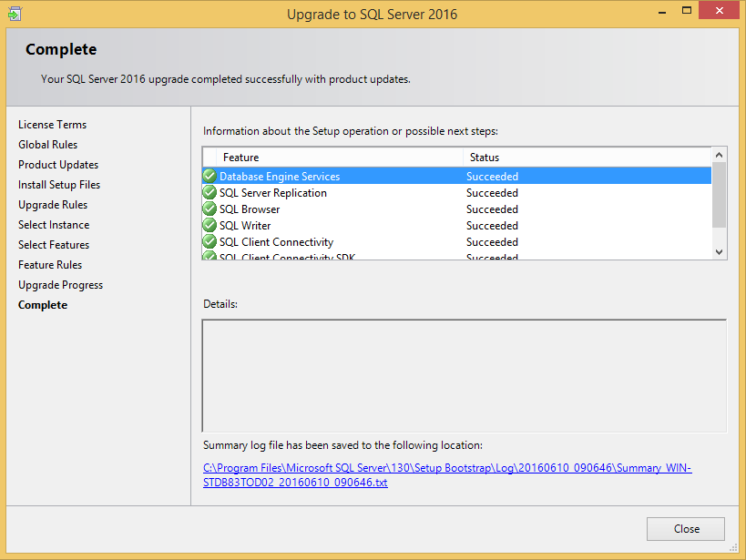Click the green check icon for SQL Client Connectivity

[209, 241]
